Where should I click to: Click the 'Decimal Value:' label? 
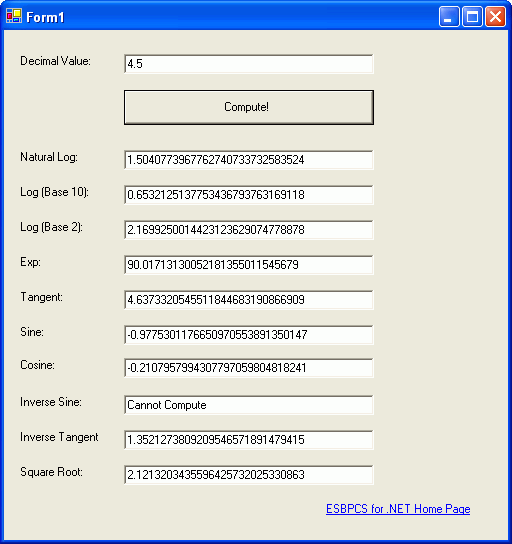(55, 61)
